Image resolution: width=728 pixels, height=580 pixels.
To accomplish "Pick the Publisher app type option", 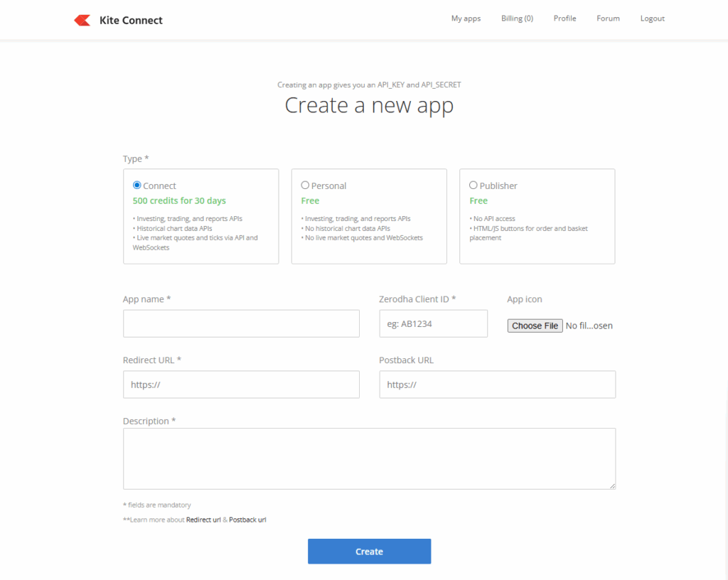I will 473,185.
